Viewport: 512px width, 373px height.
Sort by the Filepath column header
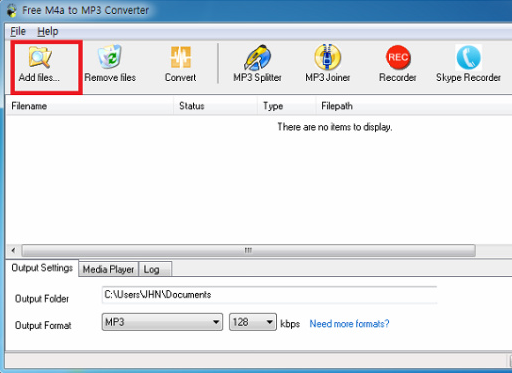click(x=413, y=106)
